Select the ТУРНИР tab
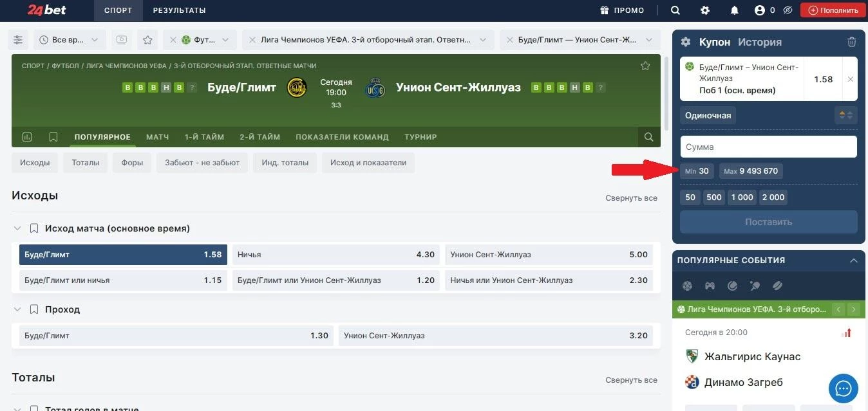868x411 pixels. 420,137
